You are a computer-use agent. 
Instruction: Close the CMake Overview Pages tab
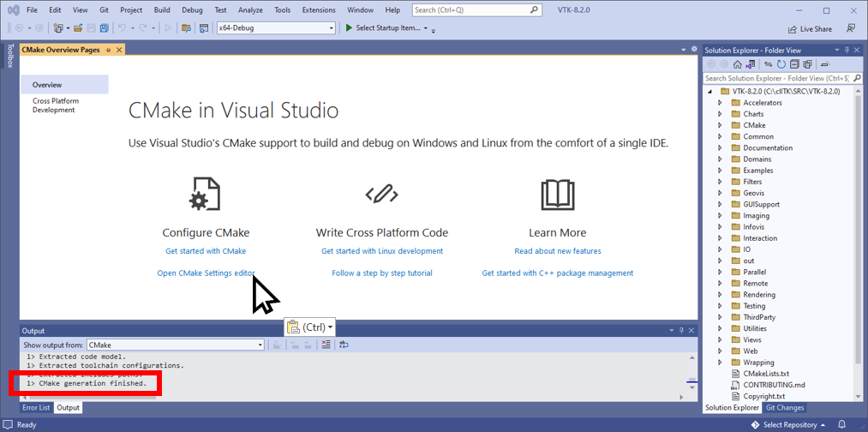point(118,50)
